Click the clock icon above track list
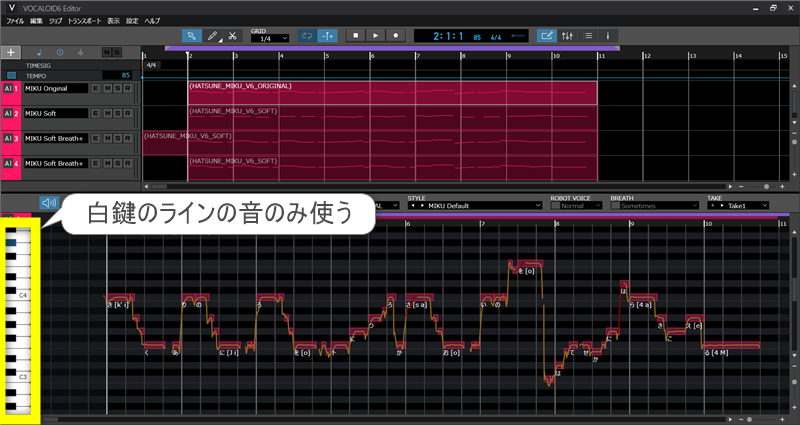 [60, 53]
